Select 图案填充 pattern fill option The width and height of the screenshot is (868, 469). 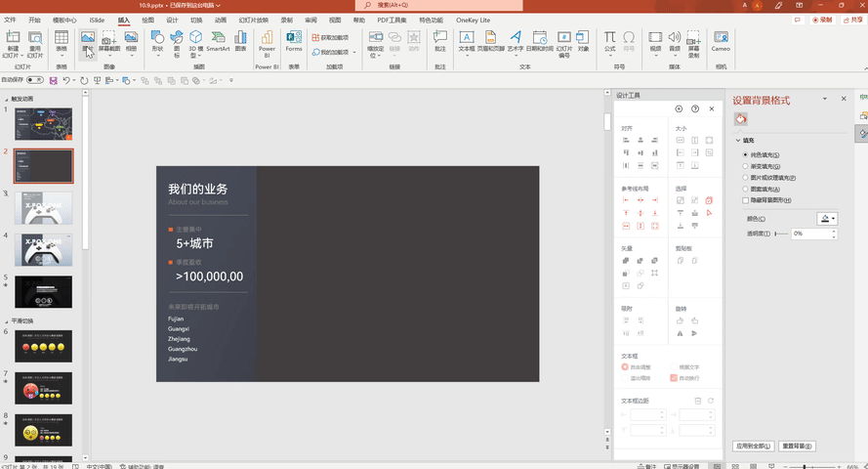tap(747, 189)
